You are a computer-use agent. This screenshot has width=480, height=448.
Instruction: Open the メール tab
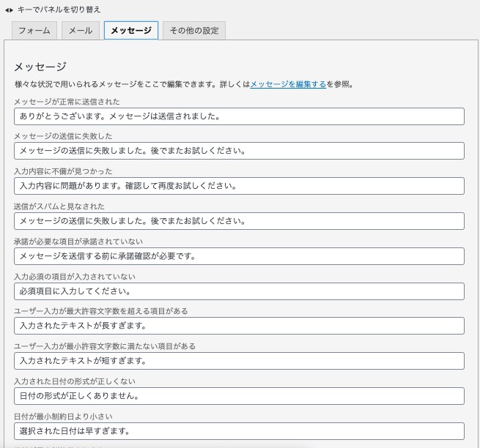(x=81, y=31)
